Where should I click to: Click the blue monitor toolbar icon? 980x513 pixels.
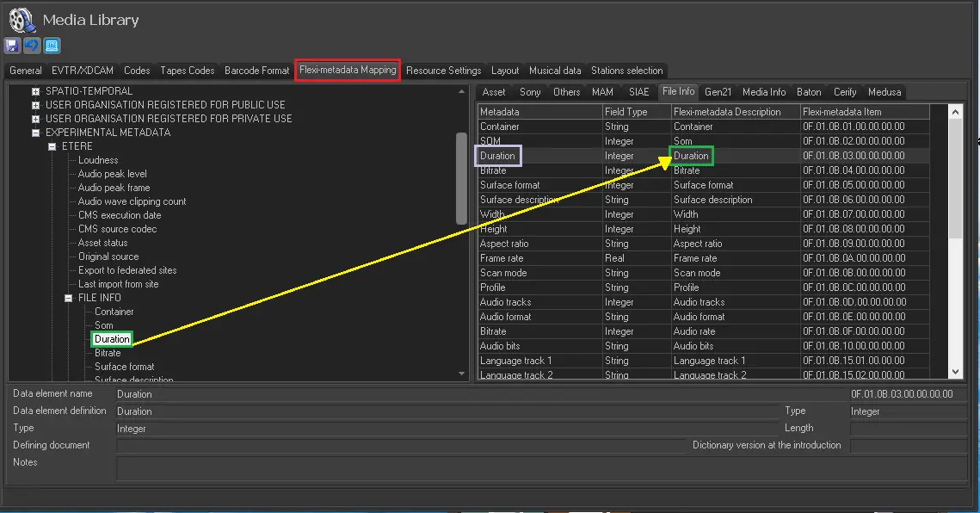point(51,46)
